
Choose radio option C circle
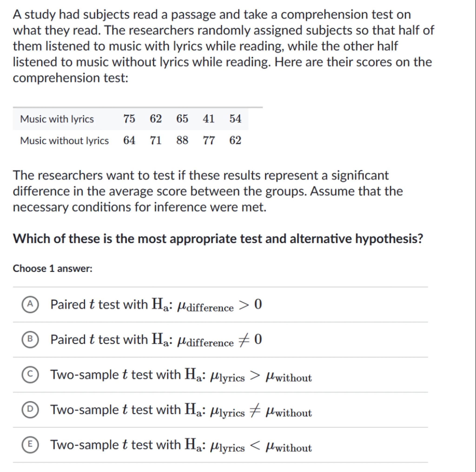[30, 375]
